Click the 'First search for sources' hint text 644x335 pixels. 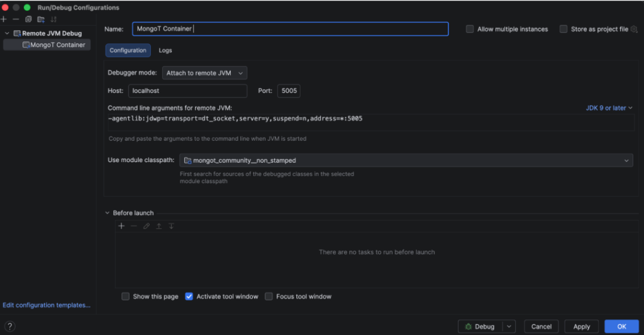pyautogui.click(x=267, y=177)
